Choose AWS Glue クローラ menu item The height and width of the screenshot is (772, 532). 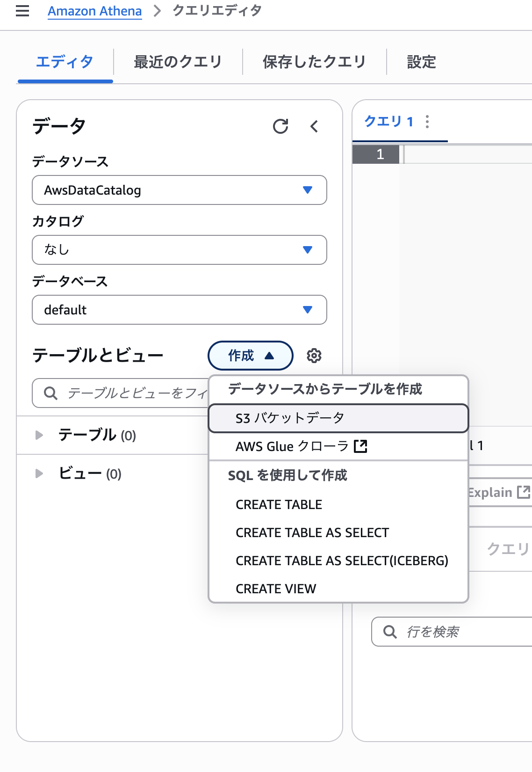coord(338,446)
